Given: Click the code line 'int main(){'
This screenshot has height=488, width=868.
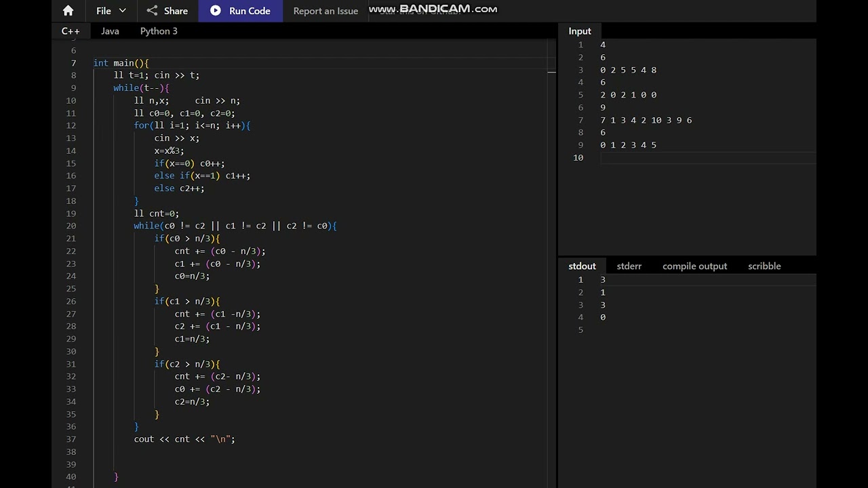Looking at the screenshot, I should (121, 63).
